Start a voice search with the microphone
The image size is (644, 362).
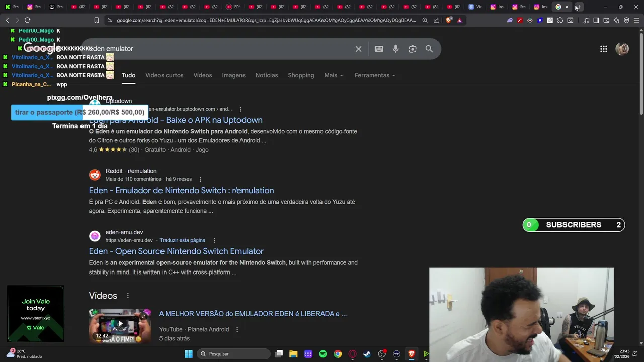[x=395, y=49]
